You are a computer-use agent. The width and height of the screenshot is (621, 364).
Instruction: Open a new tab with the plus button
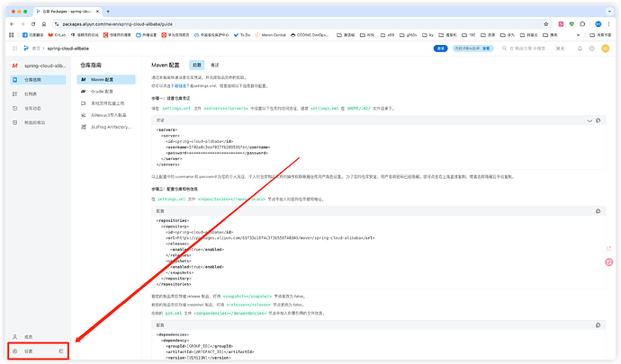tap(108, 12)
